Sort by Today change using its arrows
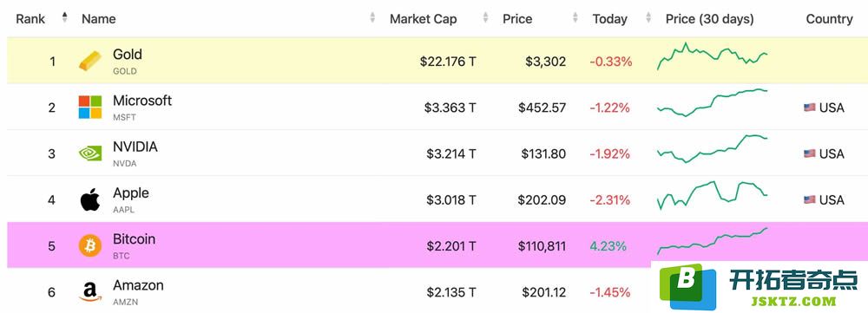The height and width of the screenshot is (313, 868). tap(648, 17)
